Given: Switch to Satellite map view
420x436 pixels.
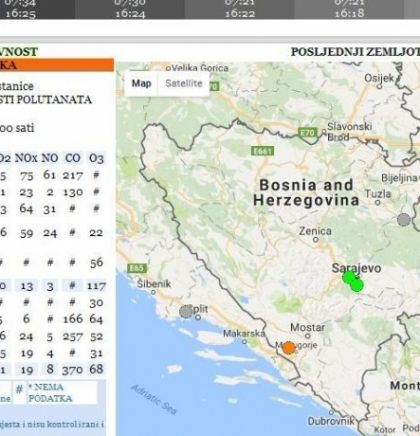Looking at the screenshot, I should 184,83.
